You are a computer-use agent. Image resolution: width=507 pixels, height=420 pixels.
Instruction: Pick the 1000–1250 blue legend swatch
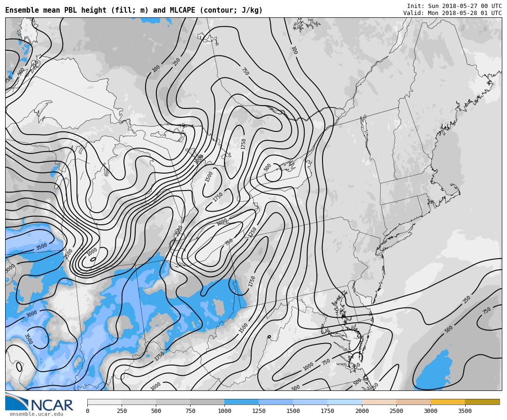coord(242,402)
